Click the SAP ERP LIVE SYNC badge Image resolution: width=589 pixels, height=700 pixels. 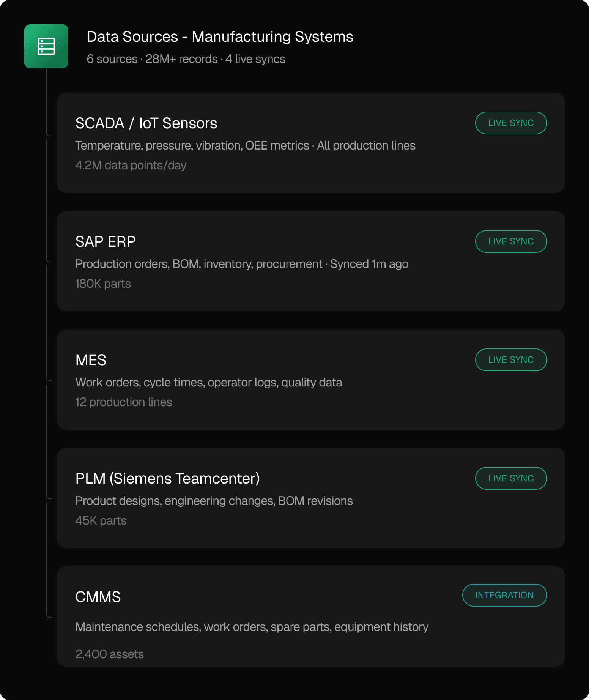coord(510,241)
